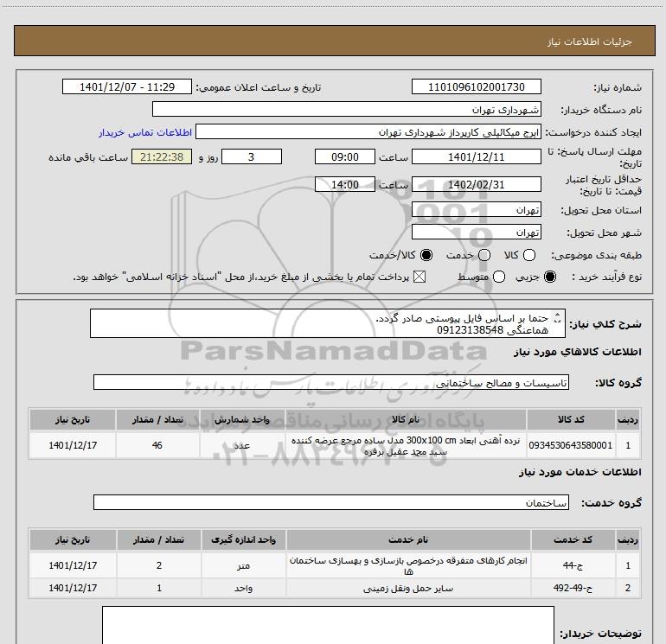Click the کد خدمت column header
The image size is (666, 644).
coord(573,539)
